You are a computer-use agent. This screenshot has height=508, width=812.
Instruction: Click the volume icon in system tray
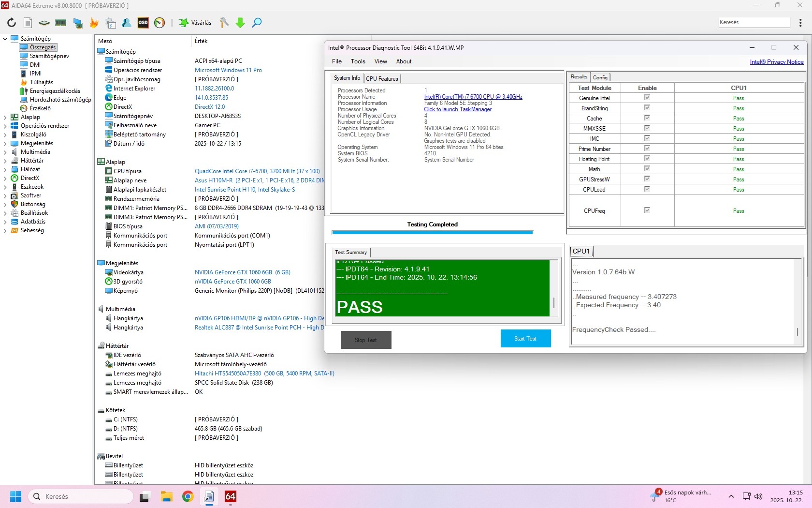pos(758,496)
